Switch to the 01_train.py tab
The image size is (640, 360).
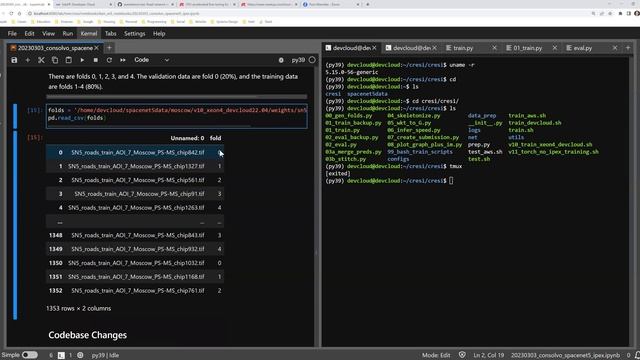pos(528,48)
